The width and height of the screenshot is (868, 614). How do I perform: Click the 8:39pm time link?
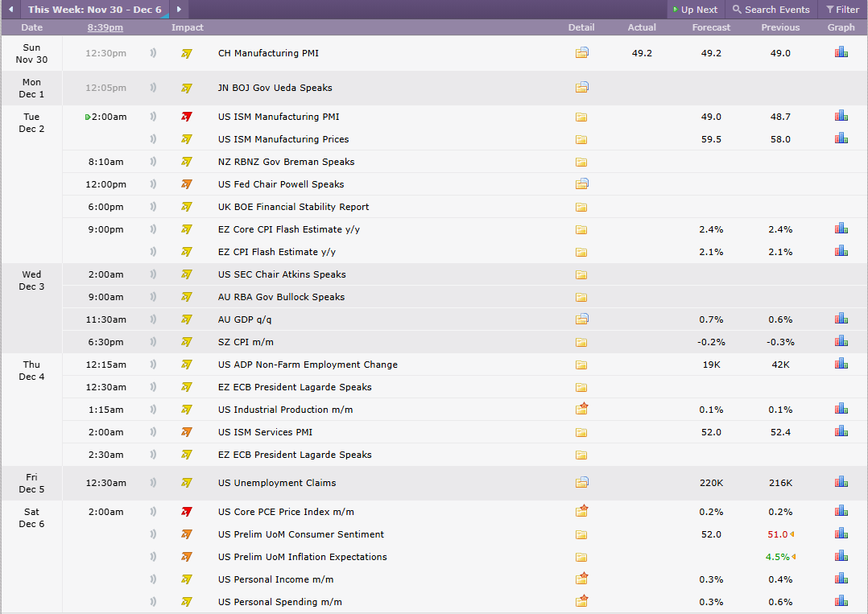coord(105,27)
